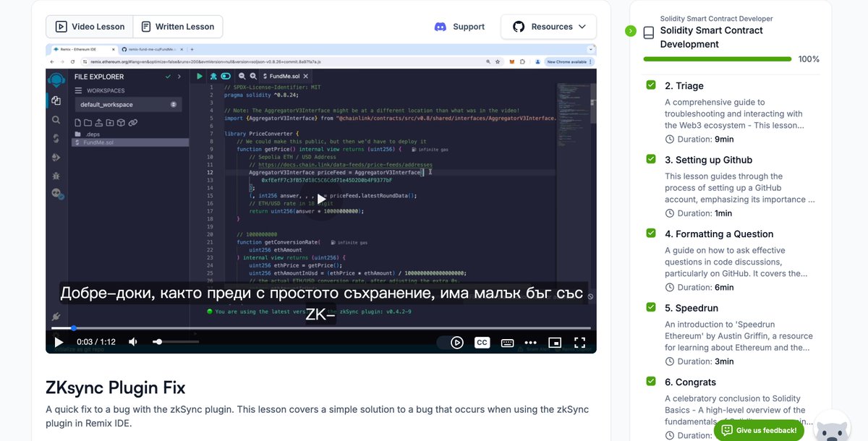Open lesson 3. Setting up Github
Viewport: 868px width, 441px height.
tap(709, 160)
